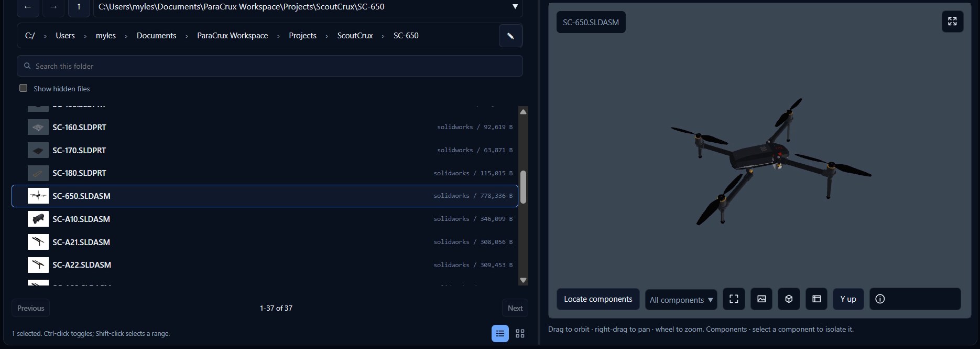This screenshot has height=349, width=980.
Task: Navigate to ParaCrux Workspace breadcrumb
Action: click(232, 36)
